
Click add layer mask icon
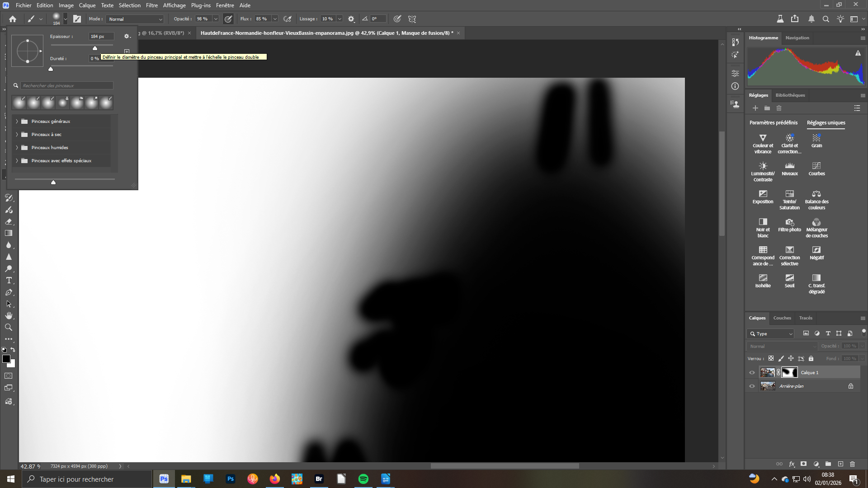point(803,464)
